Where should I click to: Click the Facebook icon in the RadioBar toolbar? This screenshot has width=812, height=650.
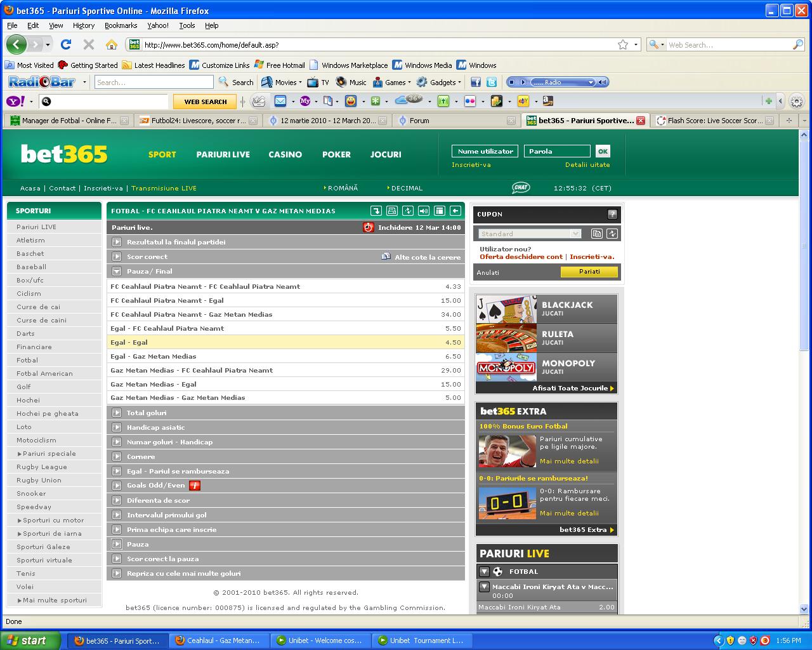pyautogui.click(x=475, y=82)
